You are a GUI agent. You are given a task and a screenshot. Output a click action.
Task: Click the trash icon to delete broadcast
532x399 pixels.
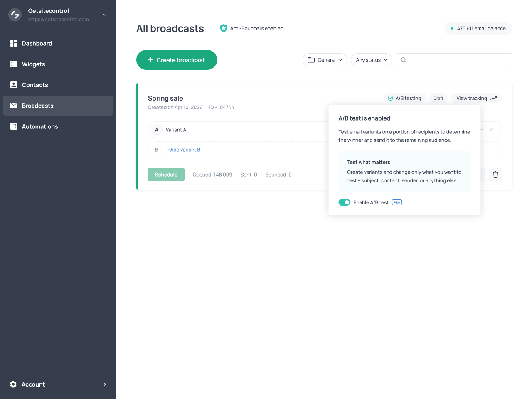(x=495, y=175)
